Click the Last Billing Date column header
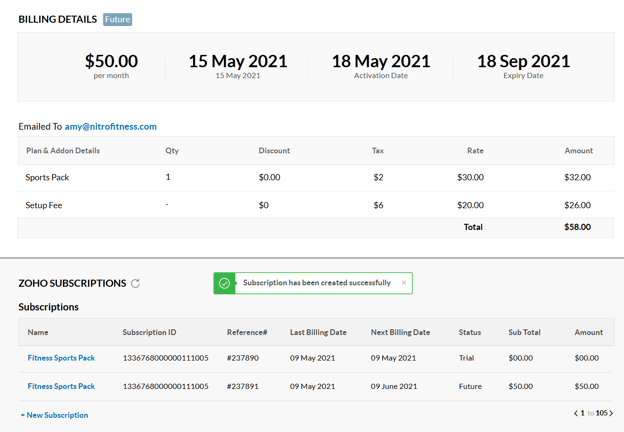Image resolution: width=624 pixels, height=432 pixels. [318, 332]
